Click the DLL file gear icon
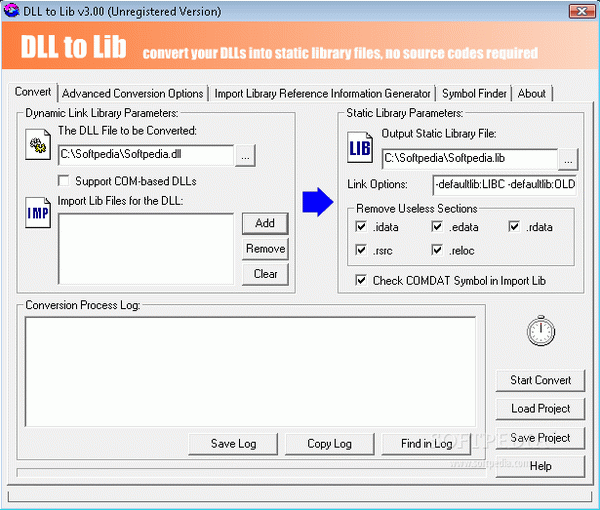 click(38, 145)
